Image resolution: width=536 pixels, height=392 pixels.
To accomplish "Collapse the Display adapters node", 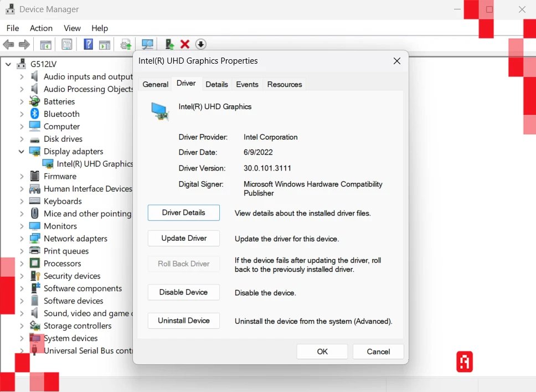I will tap(21, 151).
